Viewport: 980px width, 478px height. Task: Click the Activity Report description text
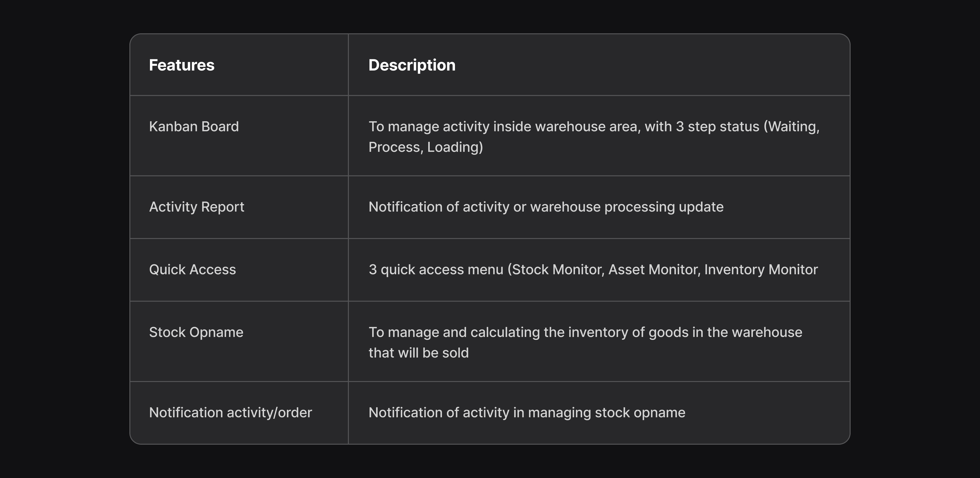[546, 207]
